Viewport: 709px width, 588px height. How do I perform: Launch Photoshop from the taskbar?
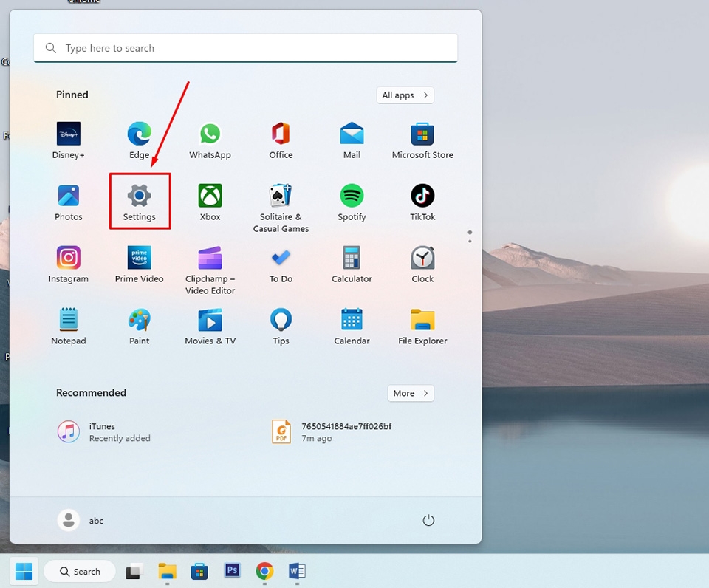tap(232, 571)
